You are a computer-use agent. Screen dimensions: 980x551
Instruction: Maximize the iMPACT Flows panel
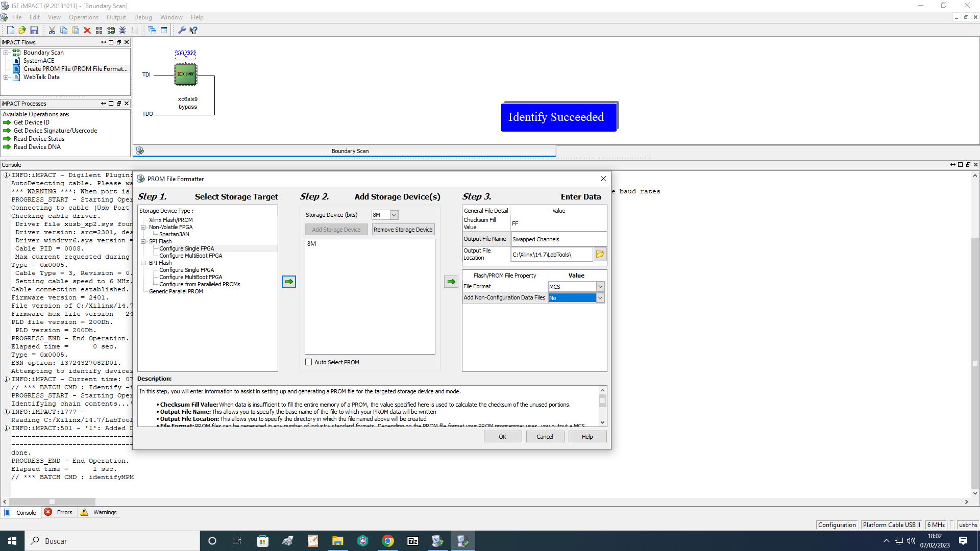point(111,42)
